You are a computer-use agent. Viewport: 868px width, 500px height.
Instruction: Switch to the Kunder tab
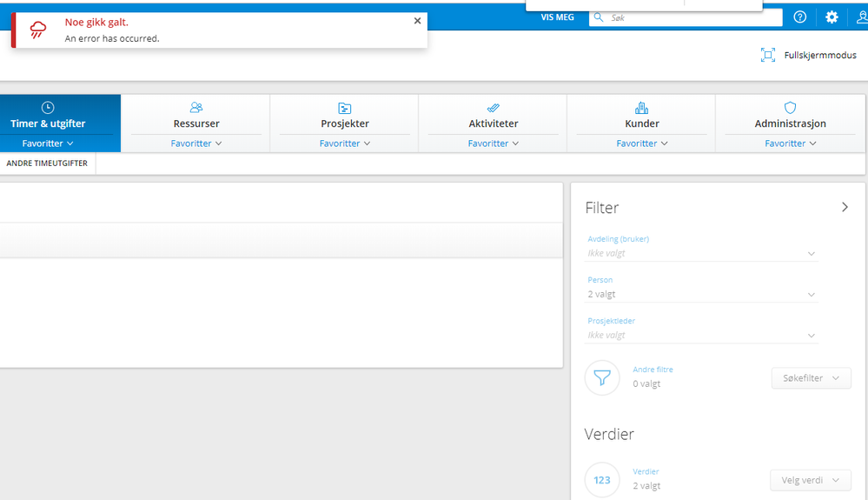[x=641, y=123]
